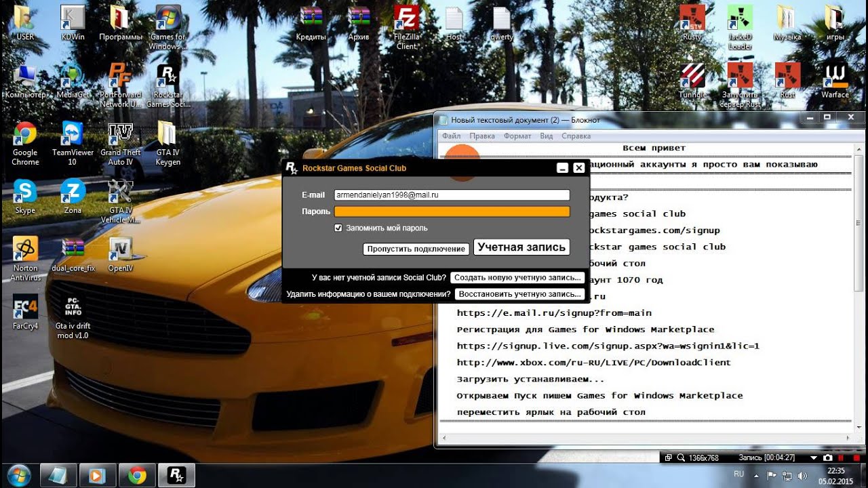Open TeamViewer 10 desktop shortcut
The image size is (868, 488).
click(x=73, y=142)
